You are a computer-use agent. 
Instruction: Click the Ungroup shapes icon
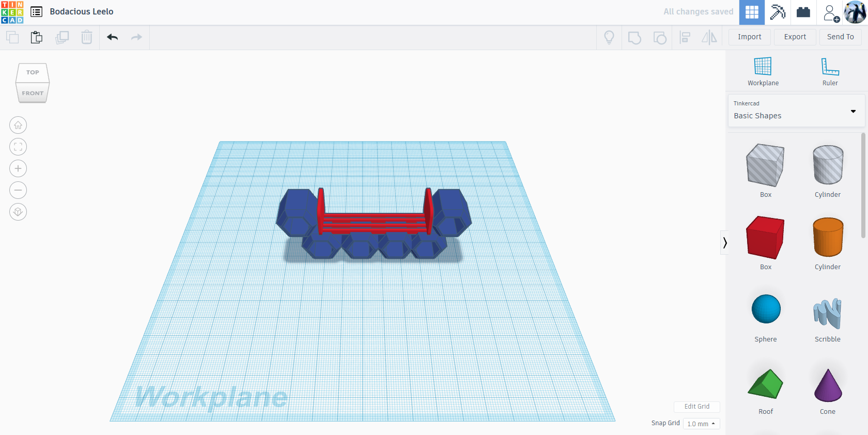(660, 37)
